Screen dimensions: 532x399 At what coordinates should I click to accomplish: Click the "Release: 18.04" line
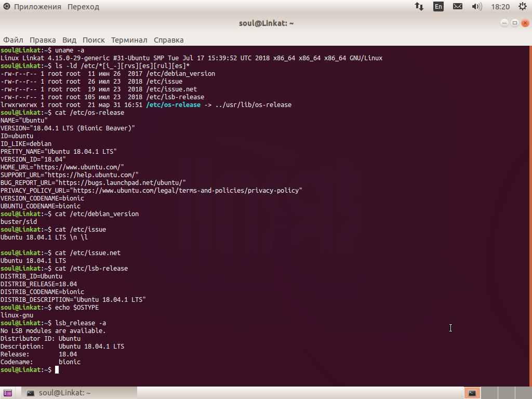pyautogui.click(x=38, y=354)
